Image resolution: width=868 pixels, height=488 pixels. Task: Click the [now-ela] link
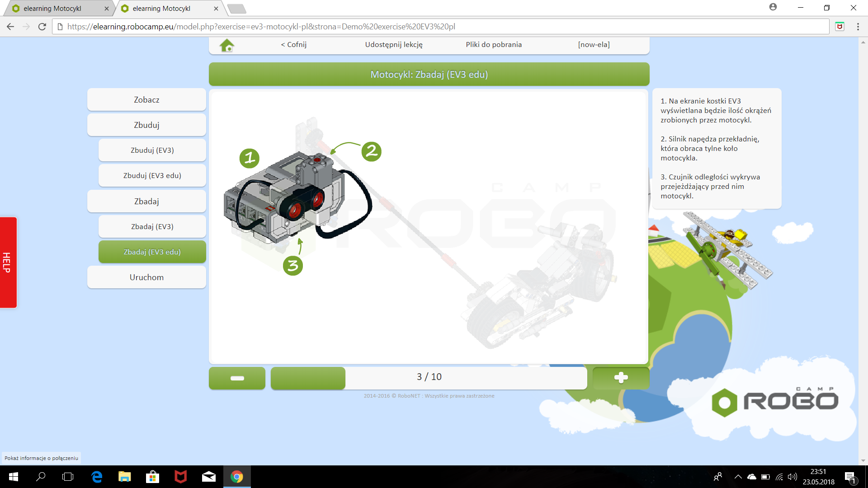[x=594, y=45]
